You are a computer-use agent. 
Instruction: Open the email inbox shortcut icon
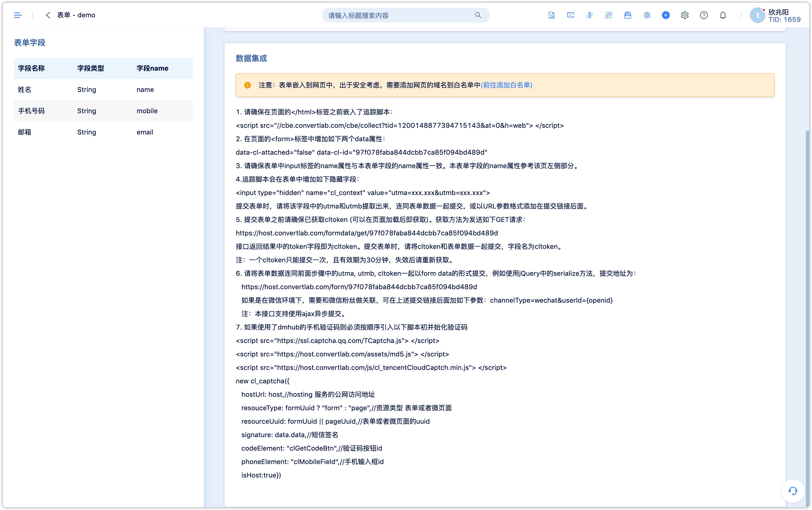coord(627,15)
